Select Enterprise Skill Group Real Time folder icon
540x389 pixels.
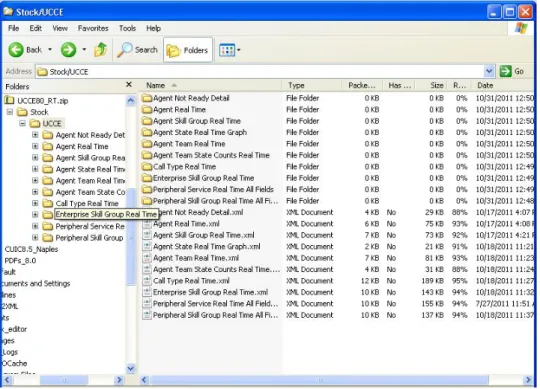[x=147, y=178]
